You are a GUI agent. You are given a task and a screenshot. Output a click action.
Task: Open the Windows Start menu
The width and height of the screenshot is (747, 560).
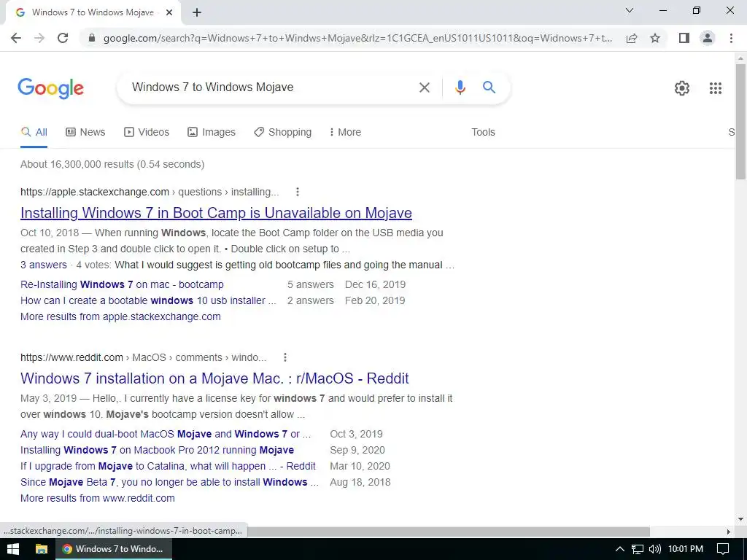coord(13,549)
